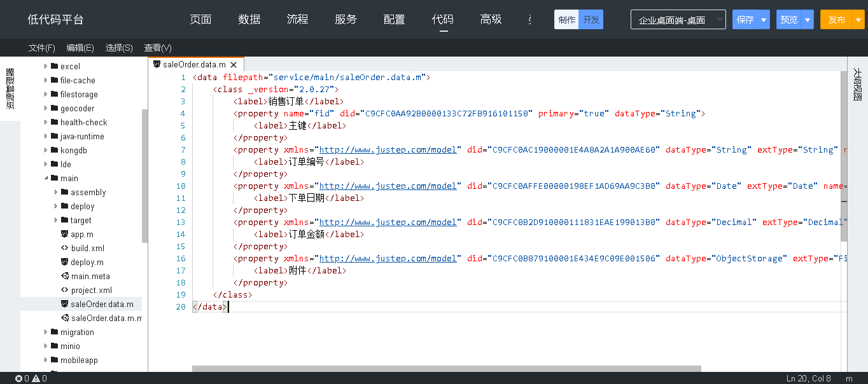Open the 企业桌面端-桌面 dropdown

(678, 20)
